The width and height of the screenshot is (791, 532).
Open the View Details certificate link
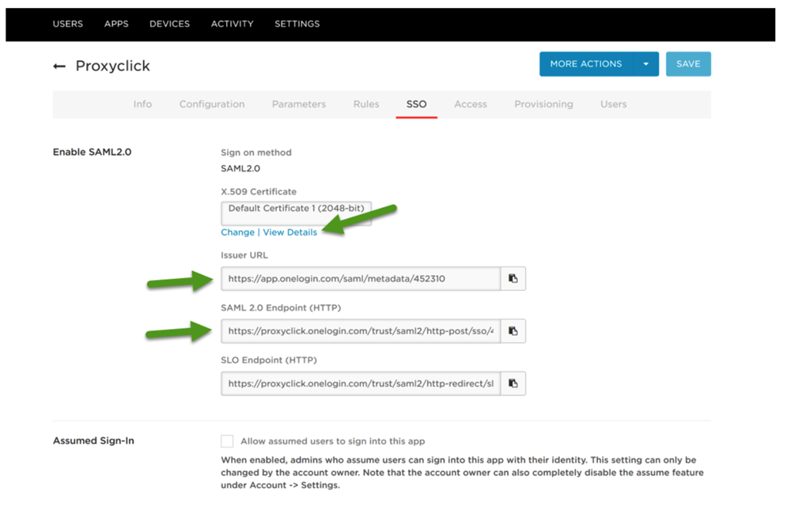290,232
